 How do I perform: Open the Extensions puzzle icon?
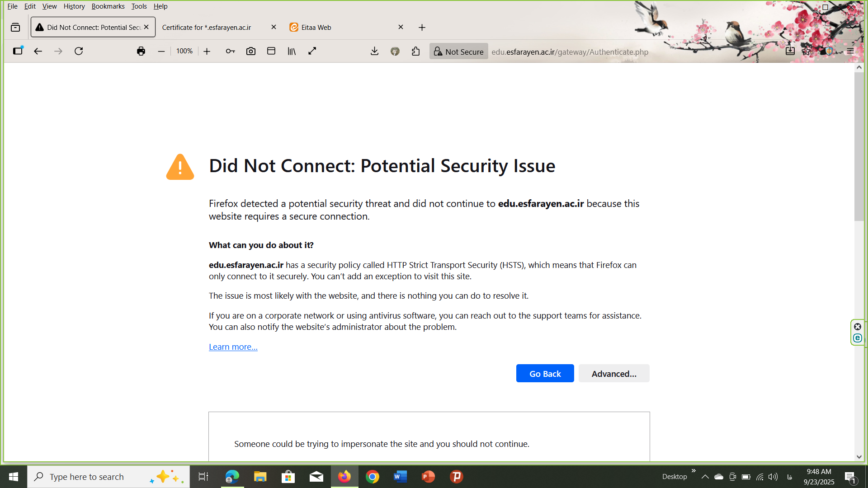coord(416,51)
